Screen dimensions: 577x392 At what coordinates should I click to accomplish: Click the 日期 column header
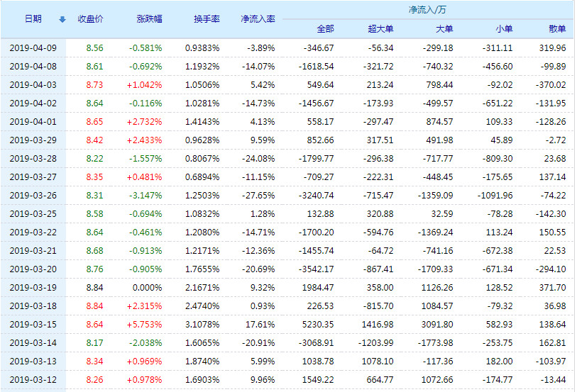click(x=33, y=19)
